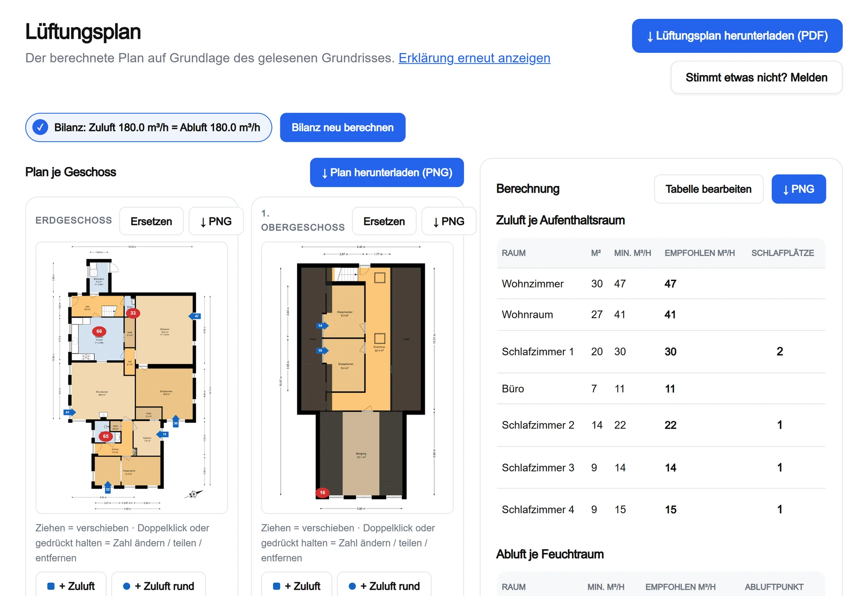Download the Berechnung table as PNG
868x596 pixels.
point(799,189)
